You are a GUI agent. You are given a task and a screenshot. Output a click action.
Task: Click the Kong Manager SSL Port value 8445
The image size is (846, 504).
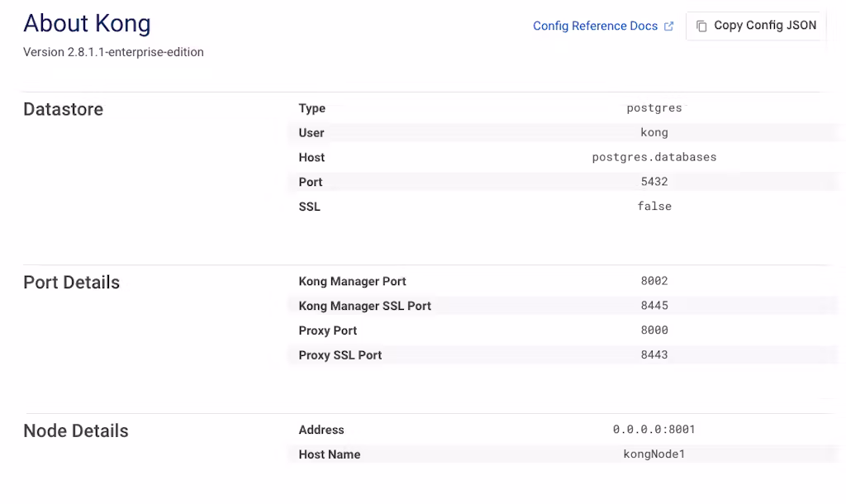coord(654,306)
